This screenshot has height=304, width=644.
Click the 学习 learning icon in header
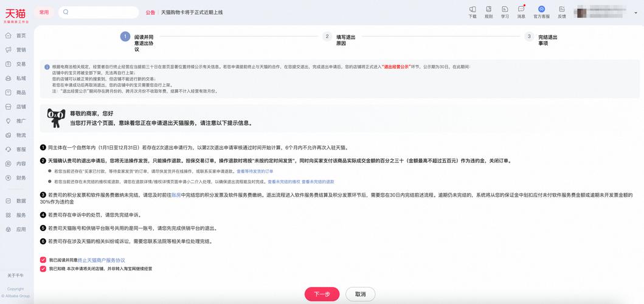click(x=505, y=9)
